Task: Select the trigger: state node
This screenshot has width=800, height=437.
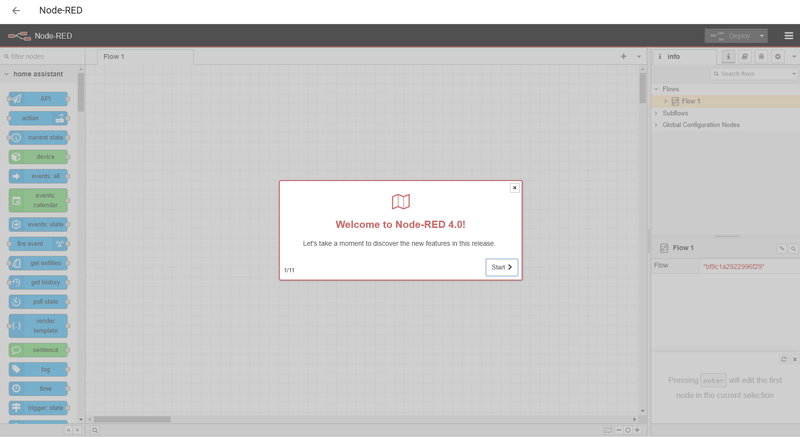Action: pyautogui.click(x=38, y=408)
